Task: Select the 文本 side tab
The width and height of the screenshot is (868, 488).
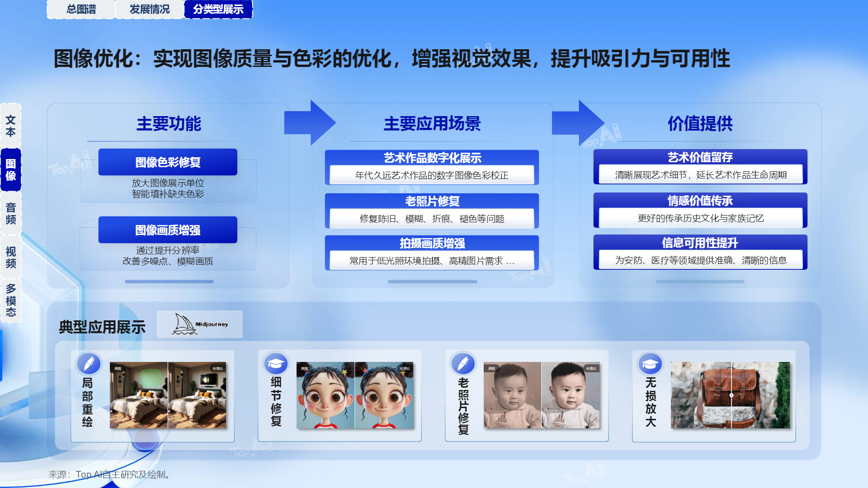Action: [11, 126]
